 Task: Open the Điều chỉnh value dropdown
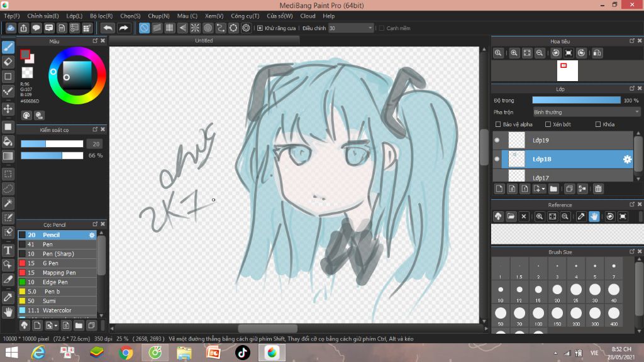370,28
